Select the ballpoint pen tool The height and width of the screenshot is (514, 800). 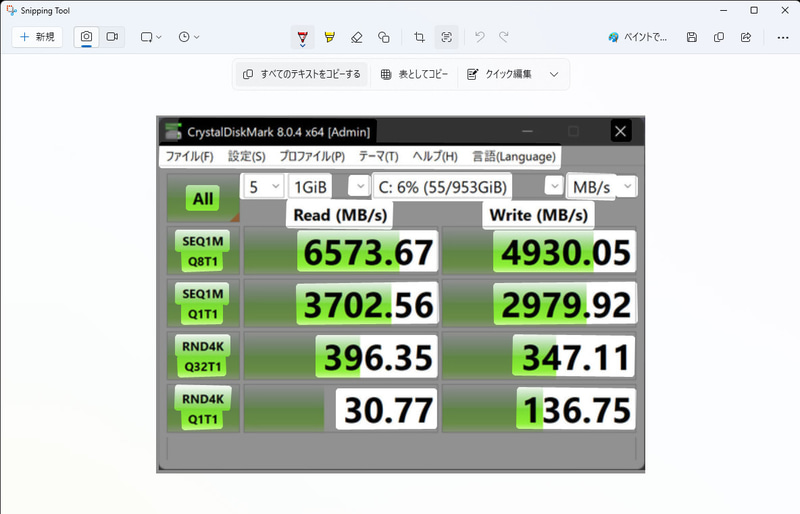(303, 37)
